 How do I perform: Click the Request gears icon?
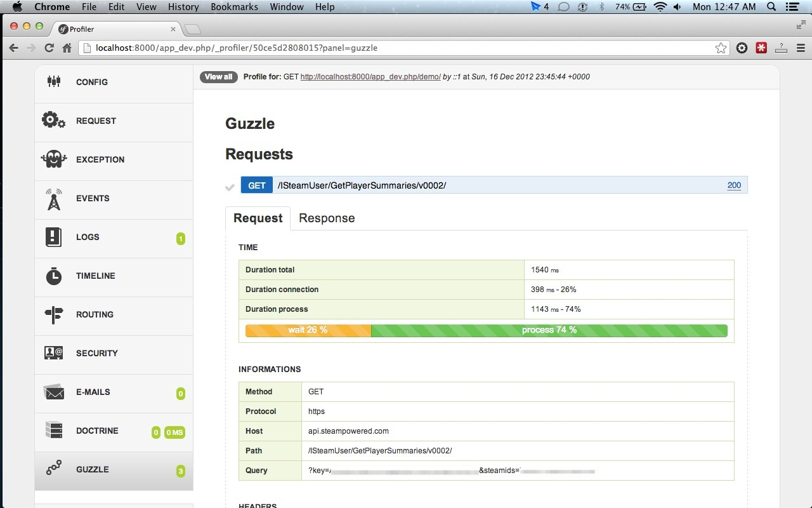pyautogui.click(x=53, y=120)
